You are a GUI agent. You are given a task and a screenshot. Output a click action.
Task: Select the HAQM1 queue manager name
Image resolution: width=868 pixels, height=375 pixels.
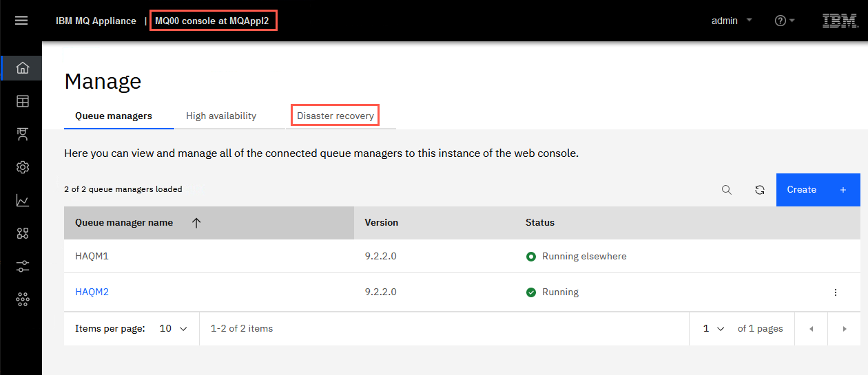coord(92,256)
